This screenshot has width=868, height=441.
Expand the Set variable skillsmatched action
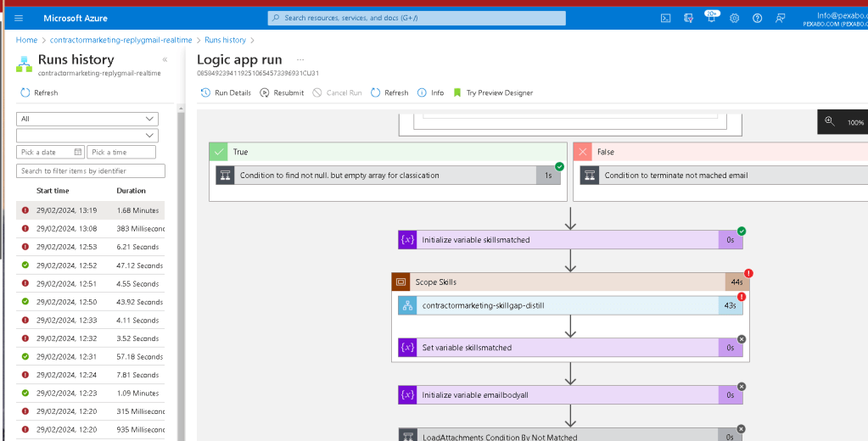pyautogui.click(x=570, y=348)
